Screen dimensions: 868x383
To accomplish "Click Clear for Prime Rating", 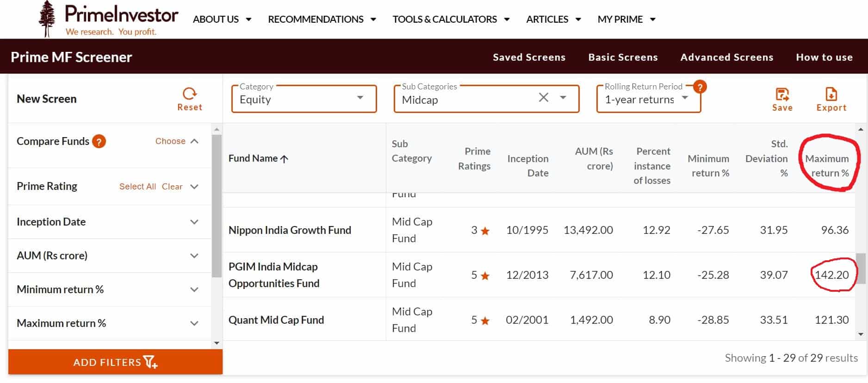I will (x=172, y=187).
